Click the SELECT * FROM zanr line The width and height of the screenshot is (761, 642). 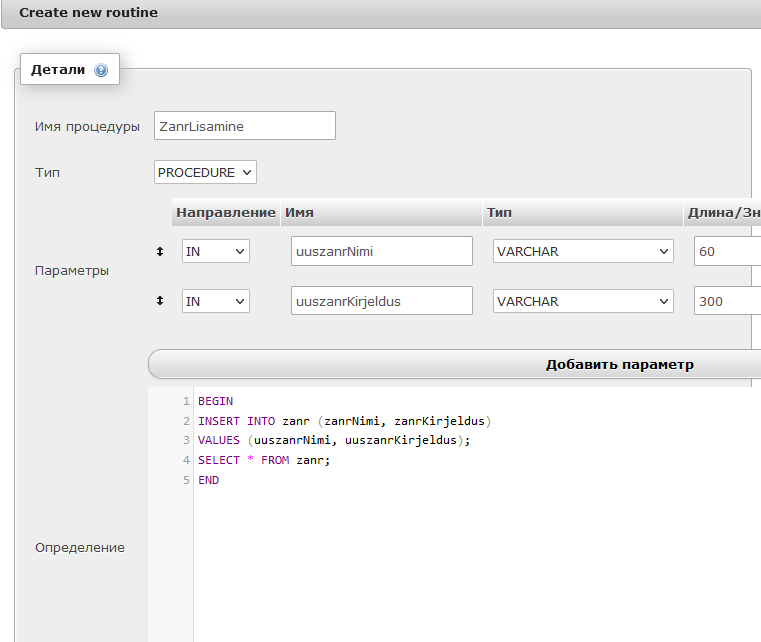point(263,460)
